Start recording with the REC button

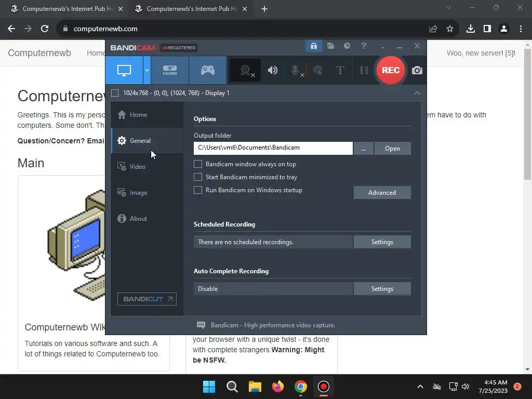point(391,70)
